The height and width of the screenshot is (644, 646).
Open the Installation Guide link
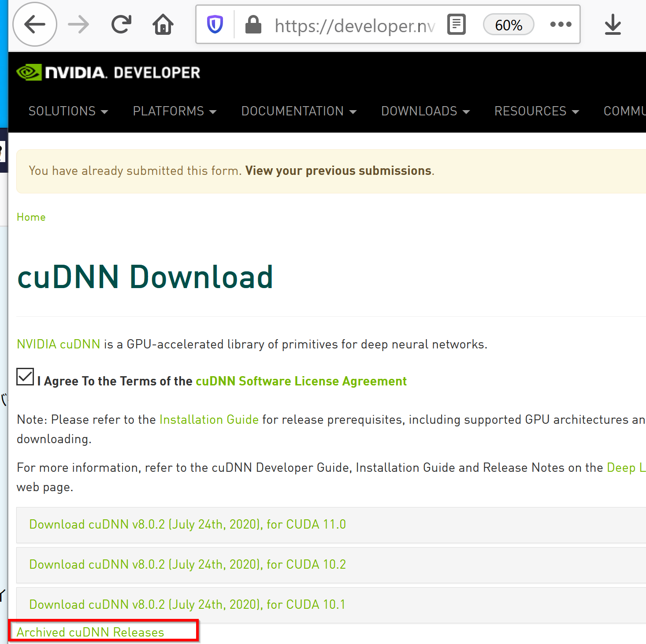click(209, 419)
